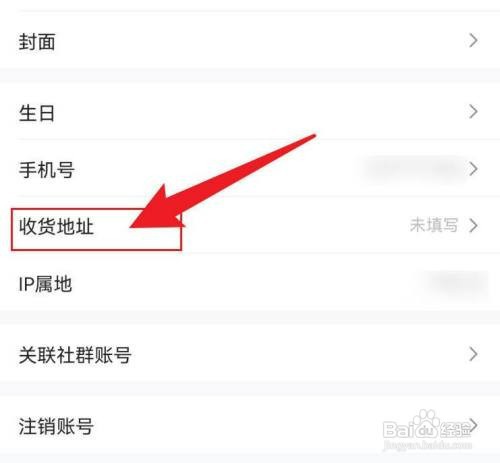Open the 封面 cover setting
500x463 pixels.
(x=250, y=41)
